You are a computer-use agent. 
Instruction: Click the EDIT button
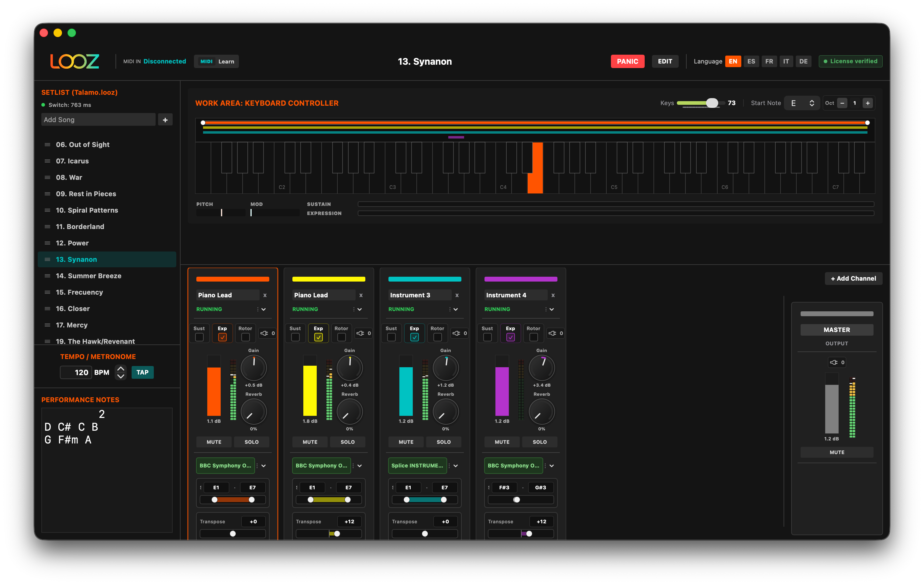pyautogui.click(x=665, y=61)
